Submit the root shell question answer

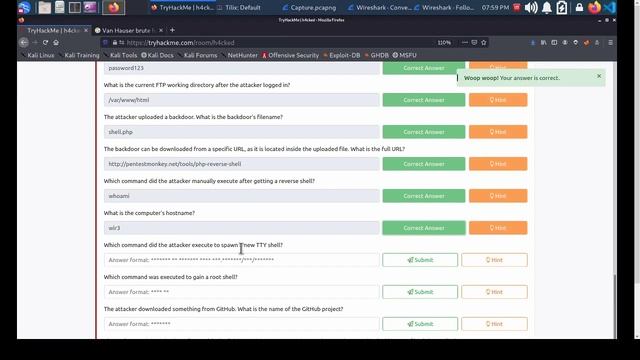420,292
